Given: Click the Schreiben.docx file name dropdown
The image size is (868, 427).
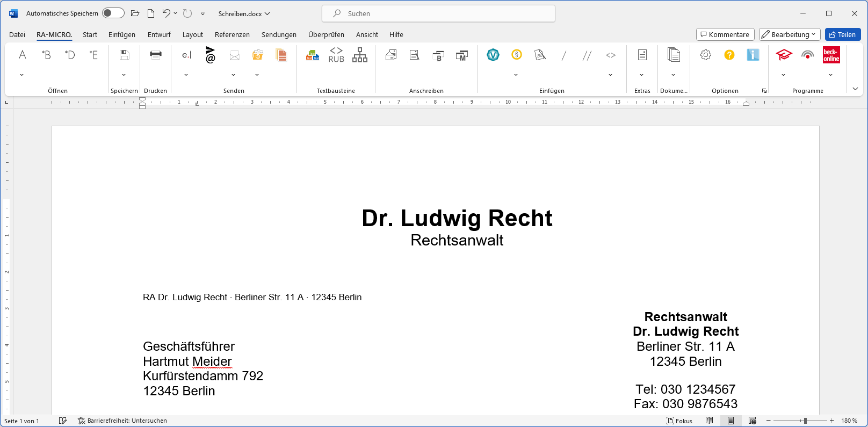Looking at the screenshot, I should click(x=244, y=13).
